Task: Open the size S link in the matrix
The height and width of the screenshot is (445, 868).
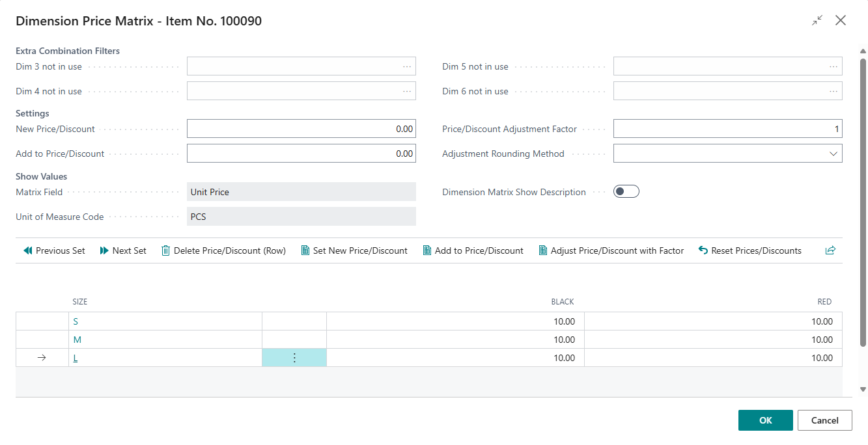Action: pos(76,321)
